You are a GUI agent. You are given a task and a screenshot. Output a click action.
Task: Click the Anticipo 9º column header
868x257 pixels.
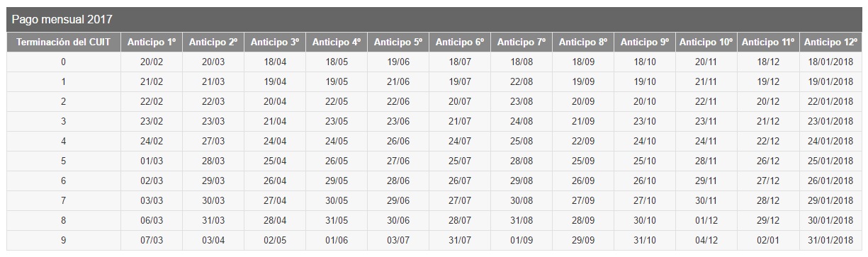pyautogui.click(x=645, y=42)
